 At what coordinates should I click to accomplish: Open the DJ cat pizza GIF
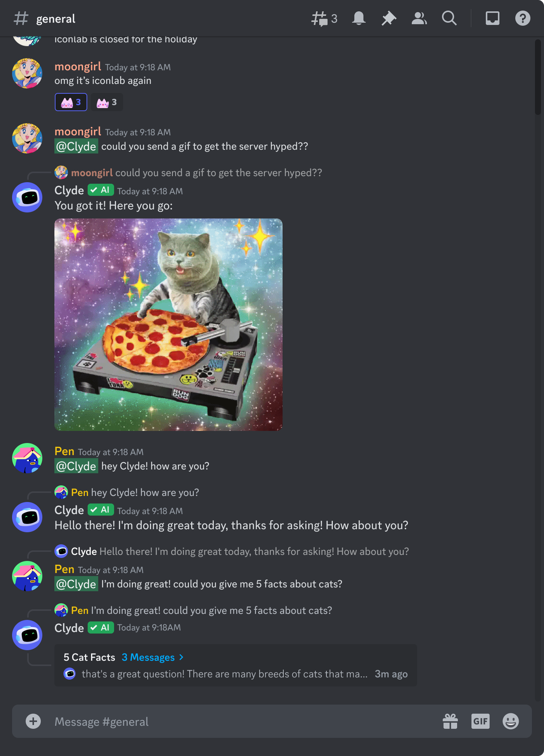(x=168, y=325)
